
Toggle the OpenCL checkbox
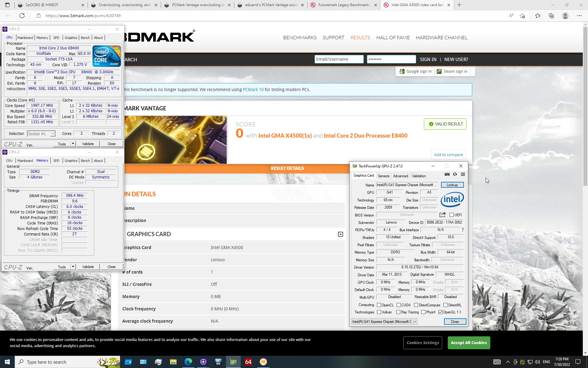tap(379, 305)
